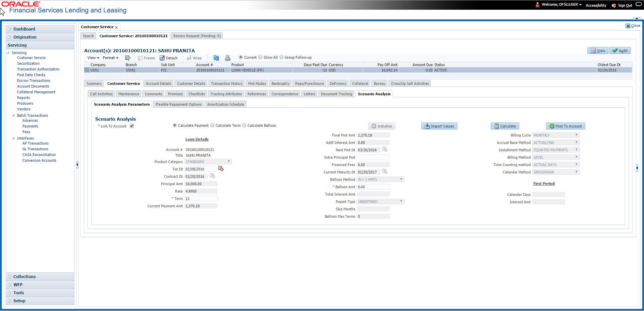
Task: Click the document icon on View button
Action: pyautogui.click(x=593, y=51)
